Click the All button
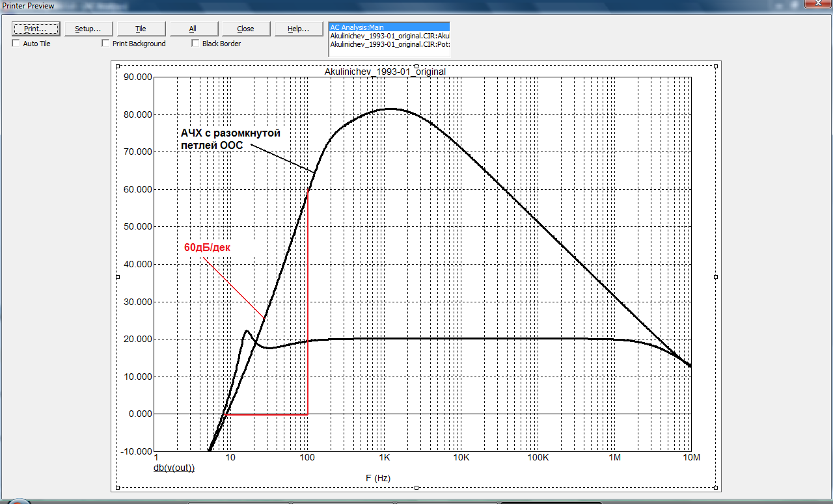This screenshot has height=504, width=833. tap(193, 29)
